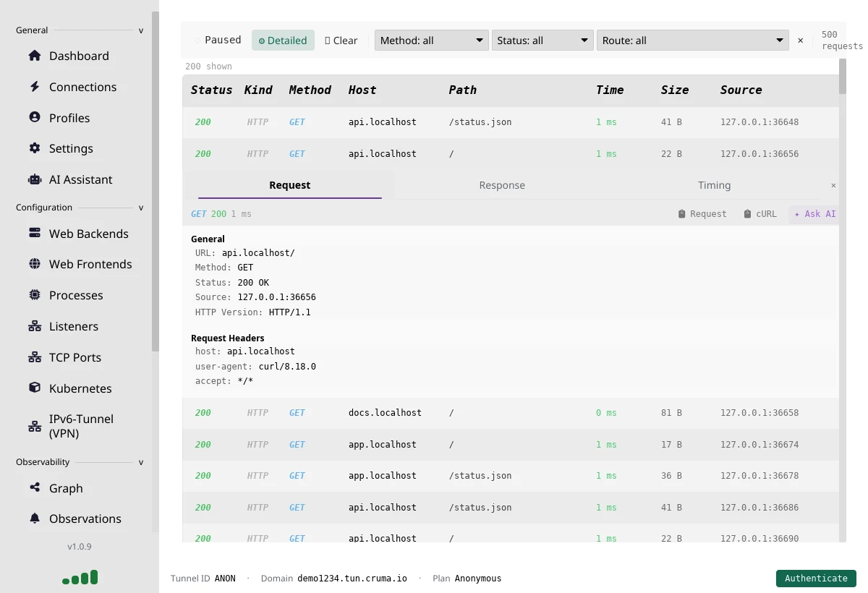This screenshot has width=868, height=593.
Task: Click the v1.0.9 version label
Action: [x=80, y=547]
